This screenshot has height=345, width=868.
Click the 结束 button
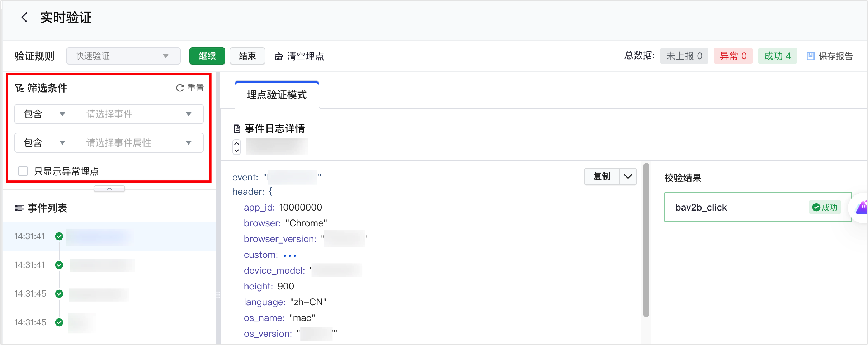[x=247, y=56]
